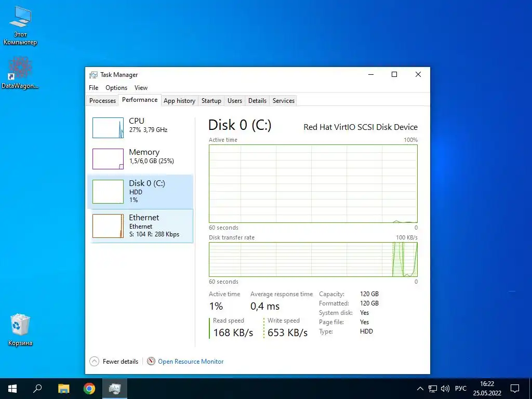532x399 pixels.
Task: Open the notification center icon
Action: [515, 389]
